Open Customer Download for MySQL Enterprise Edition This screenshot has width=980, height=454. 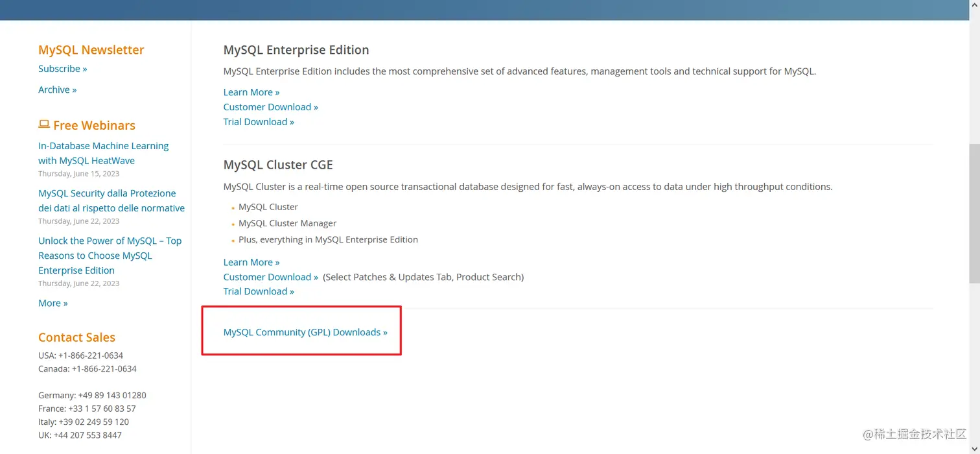pos(270,107)
